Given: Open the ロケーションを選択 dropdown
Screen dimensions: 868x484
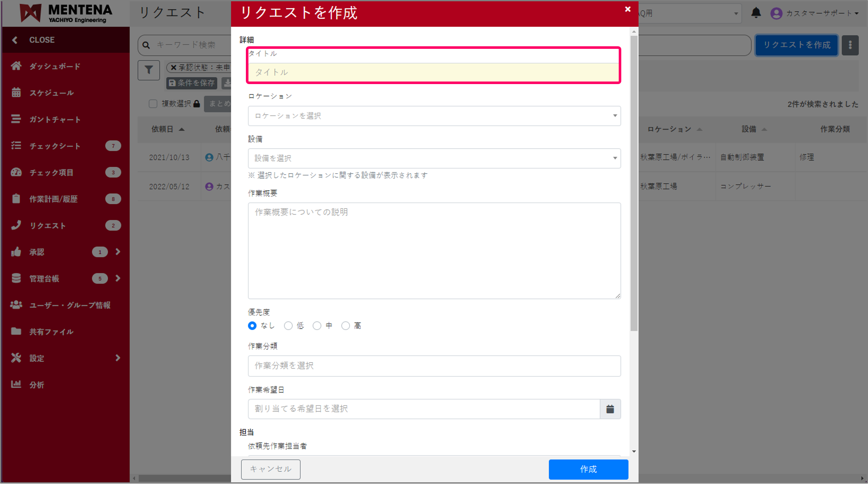Looking at the screenshot, I should click(x=434, y=115).
